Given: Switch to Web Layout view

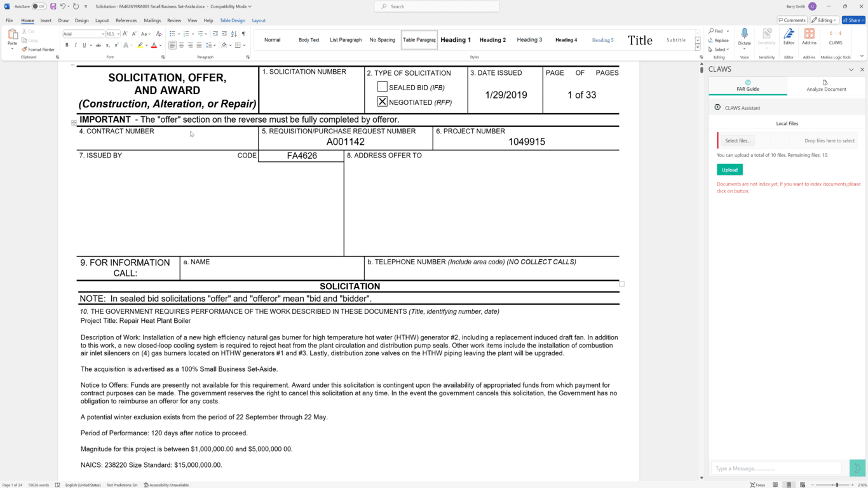Looking at the screenshot, I should pyautogui.click(x=802, y=485).
